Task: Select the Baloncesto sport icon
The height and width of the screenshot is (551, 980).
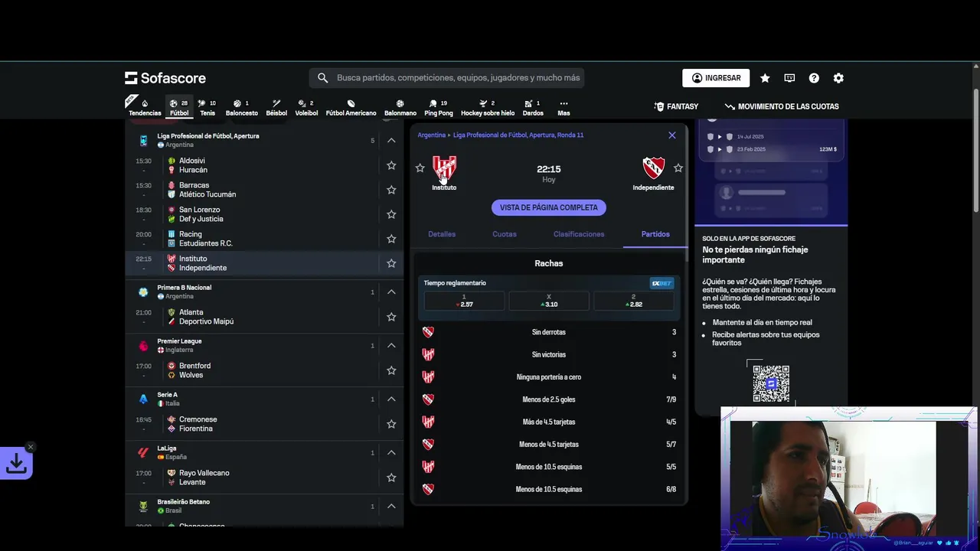Action: coord(242,108)
